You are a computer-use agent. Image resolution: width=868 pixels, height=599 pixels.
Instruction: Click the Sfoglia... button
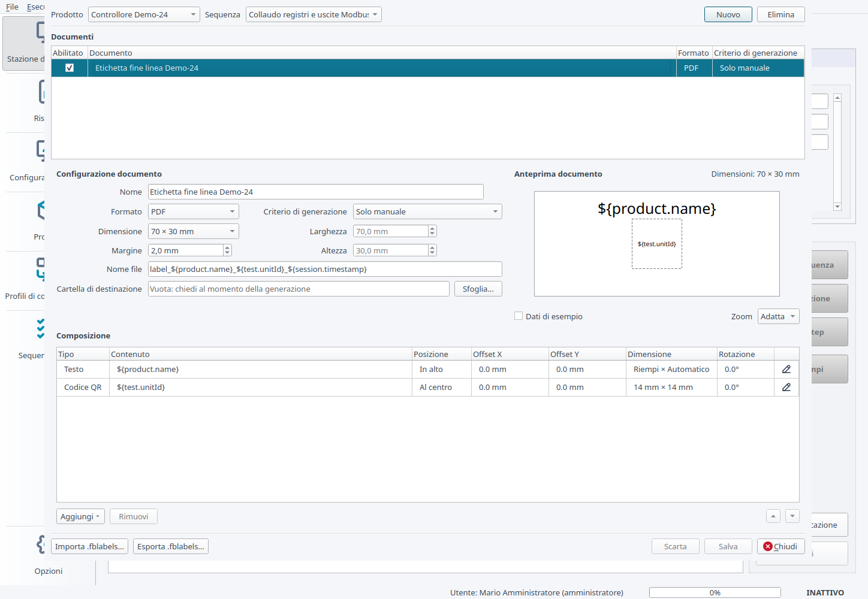point(478,289)
